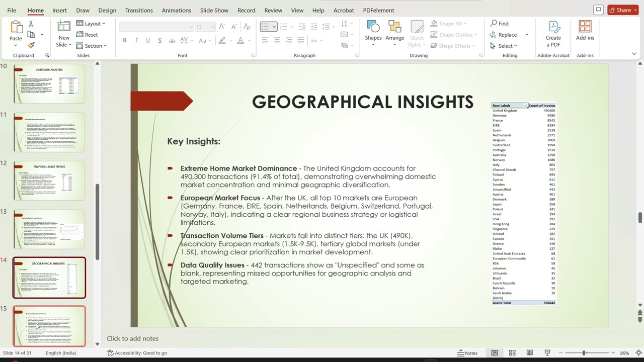Click Justify alignment icon

tap(301, 40)
